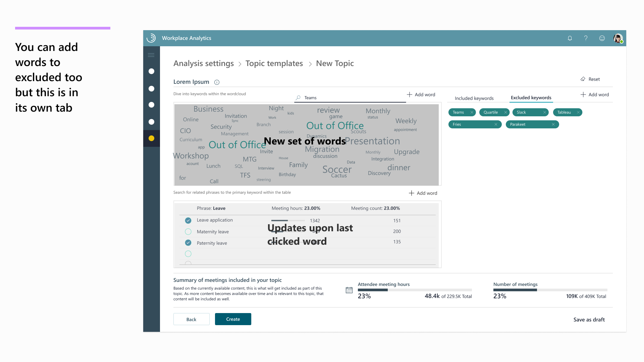Check the Maternity leave phrase
The height and width of the screenshot is (362, 644).
tap(188, 231)
